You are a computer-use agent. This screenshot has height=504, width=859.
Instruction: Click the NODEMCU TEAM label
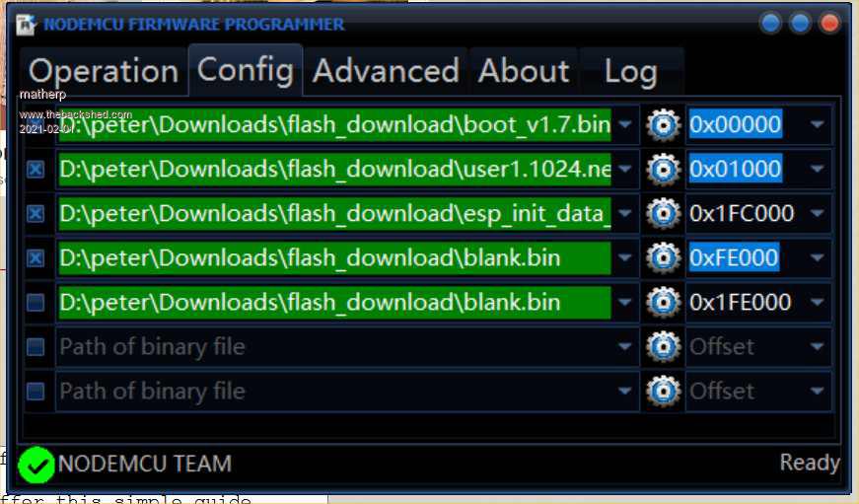[145, 464]
